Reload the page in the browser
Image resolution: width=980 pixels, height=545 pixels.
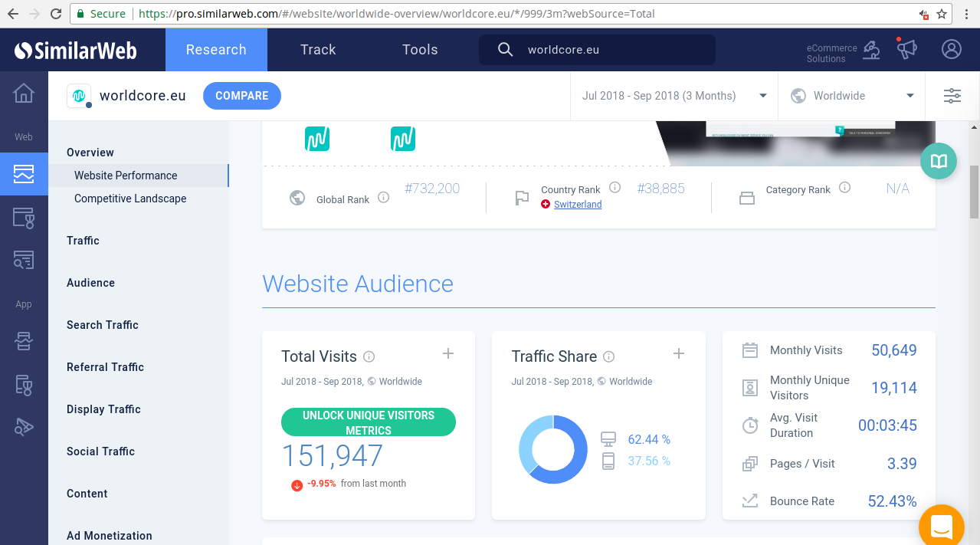pyautogui.click(x=56, y=14)
